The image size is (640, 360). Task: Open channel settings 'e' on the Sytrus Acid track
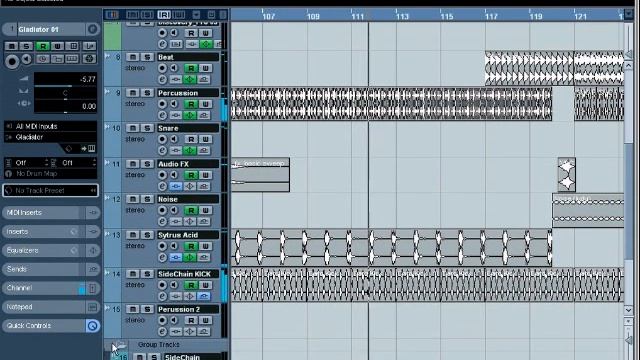tap(162, 258)
